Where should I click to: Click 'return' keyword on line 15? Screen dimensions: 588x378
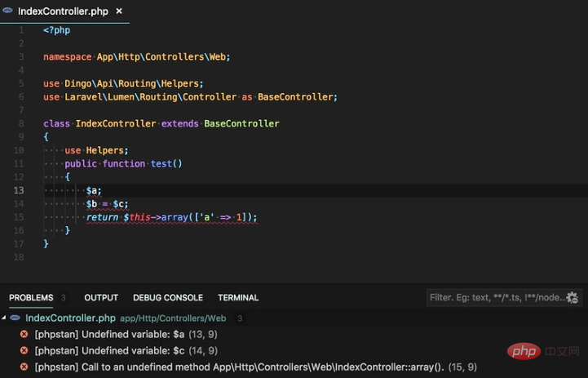102,217
